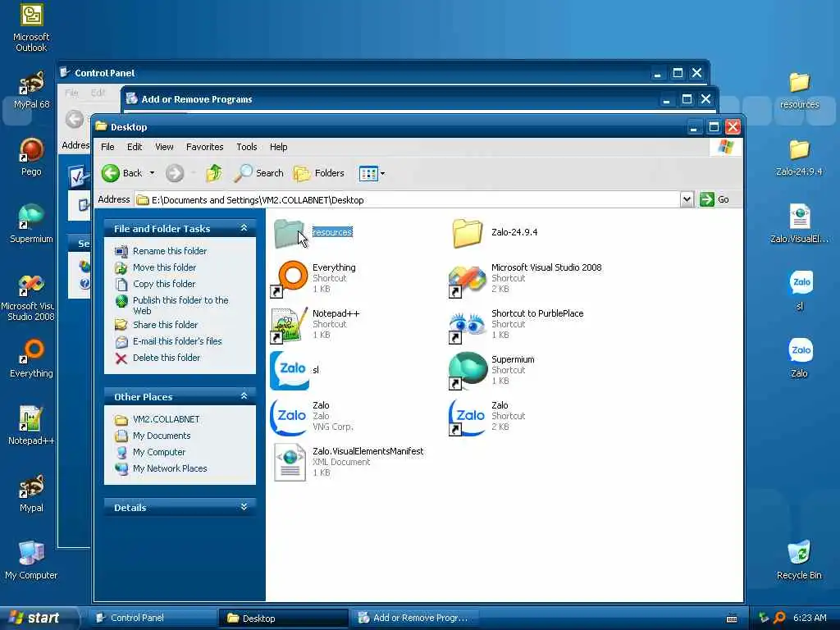The width and height of the screenshot is (840, 630).
Task: Select Microsoft Outlook desktop icon
Action: coord(31,28)
